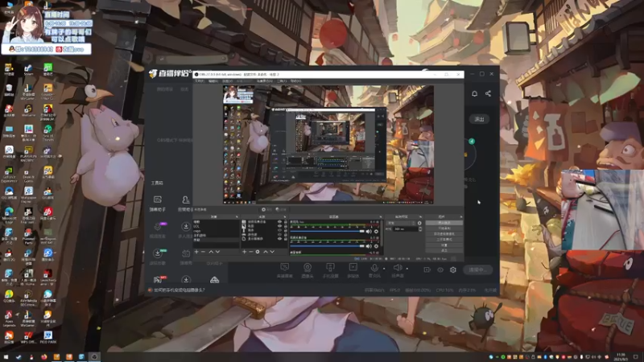The image size is (644, 362).
Task: Pop out the OBS controls dock panel
Action: [460, 216]
